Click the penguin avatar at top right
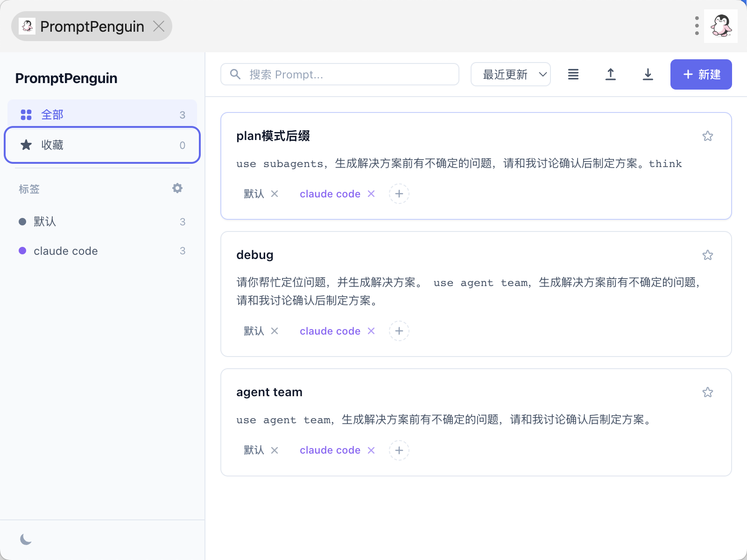 pyautogui.click(x=720, y=26)
